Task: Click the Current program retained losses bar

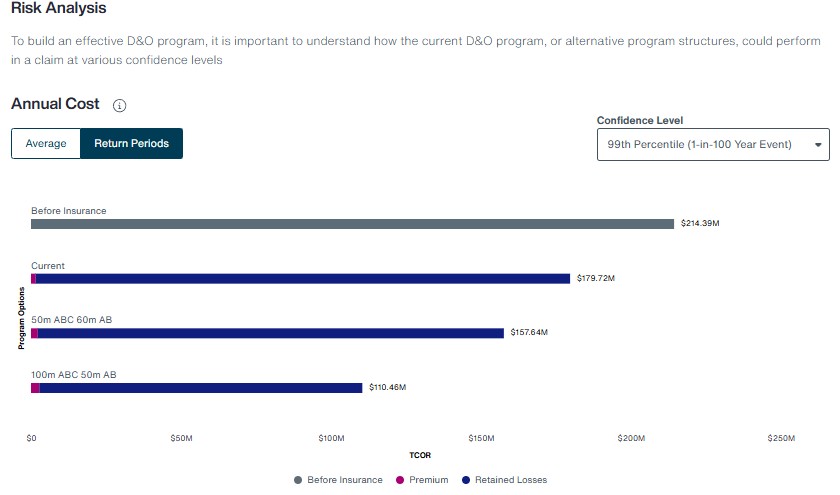Action: (303, 279)
